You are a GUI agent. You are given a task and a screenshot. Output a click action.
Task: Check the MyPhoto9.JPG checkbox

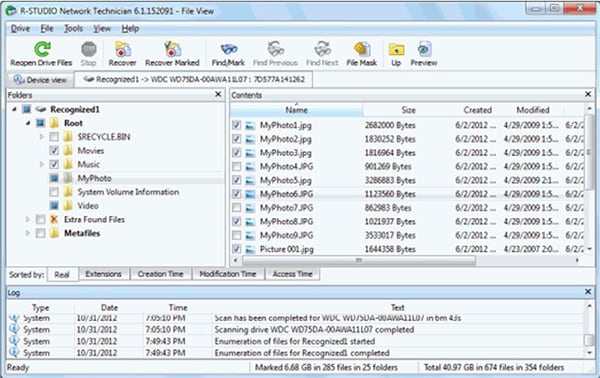coord(236,235)
